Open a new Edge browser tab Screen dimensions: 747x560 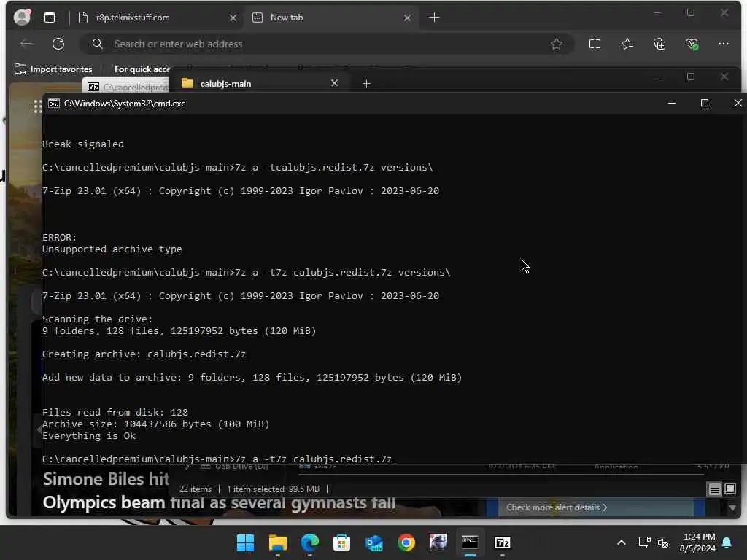434,17
